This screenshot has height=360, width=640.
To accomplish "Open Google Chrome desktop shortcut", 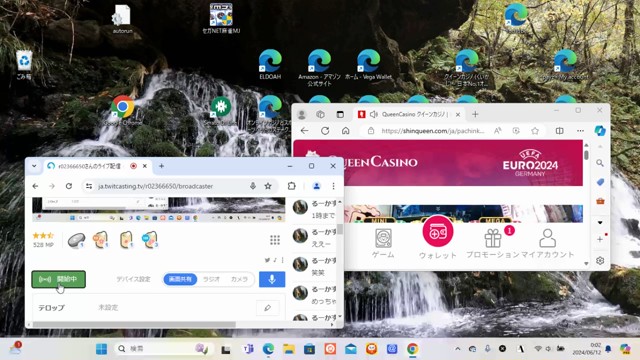I will pos(122,110).
